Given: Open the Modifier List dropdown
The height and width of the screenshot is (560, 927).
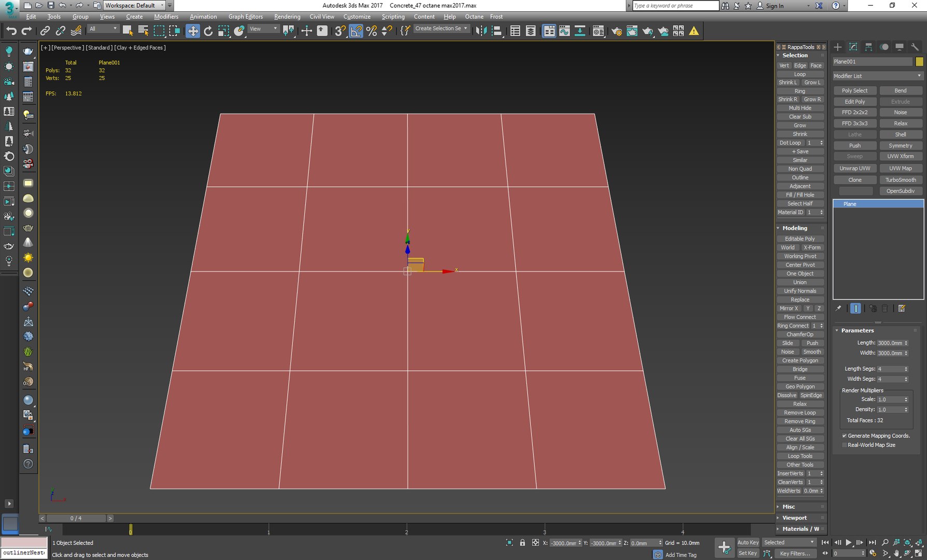Looking at the screenshot, I should coord(878,76).
